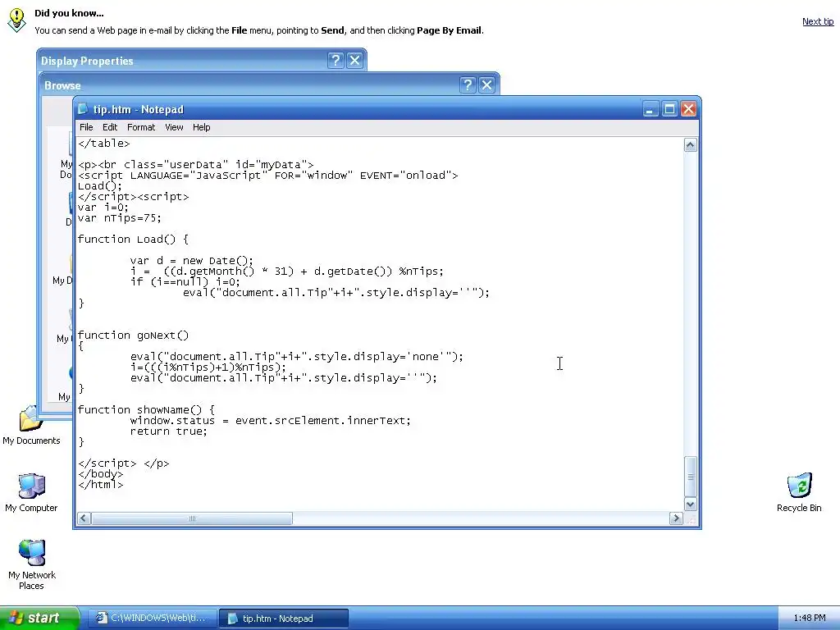This screenshot has width=840, height=630.
Task: Open the File menu in Notepad
Action: (x=86, y=127)
